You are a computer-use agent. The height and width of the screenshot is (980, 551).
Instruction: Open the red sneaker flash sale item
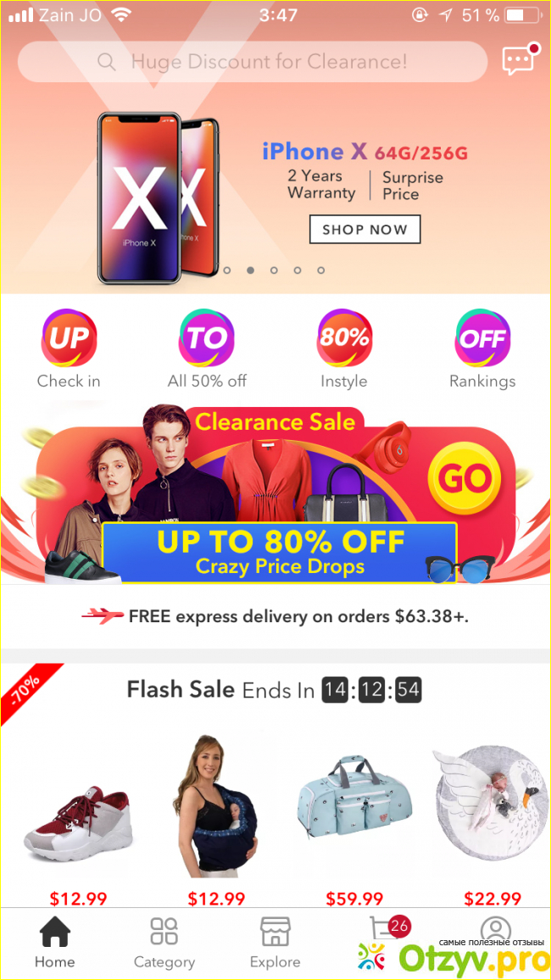[79, 825]
